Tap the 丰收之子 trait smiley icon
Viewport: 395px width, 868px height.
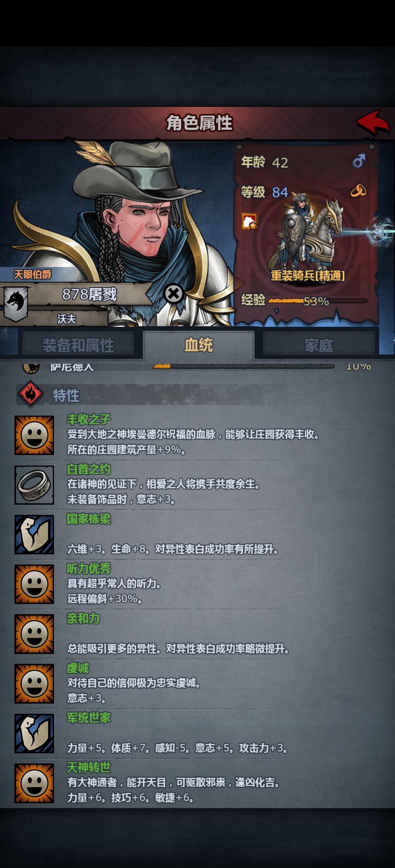[x=34, y=435]
